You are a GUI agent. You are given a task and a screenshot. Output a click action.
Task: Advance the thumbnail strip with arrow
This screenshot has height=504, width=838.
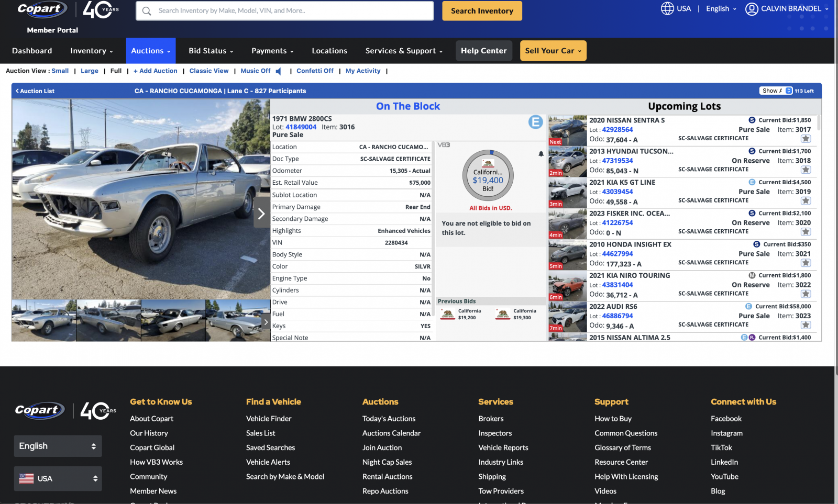point(266,322)
